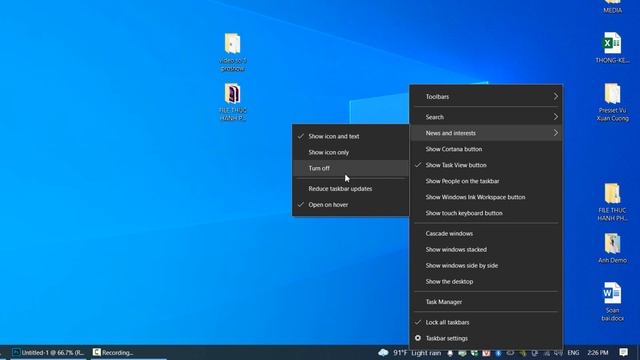
Task: Click the volume speaker tray icon
Action: [x=558, y=353]
